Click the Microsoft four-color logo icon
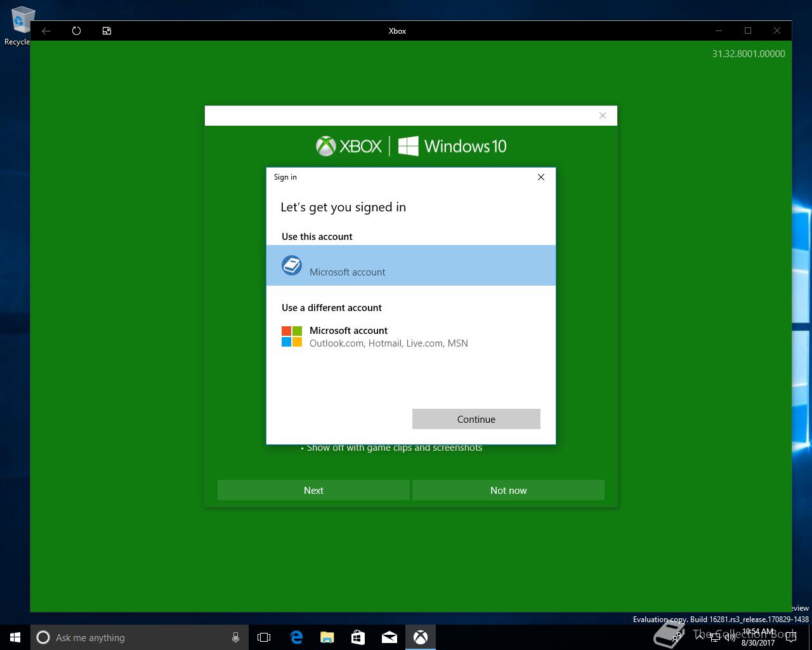 (x=292, y=336)
